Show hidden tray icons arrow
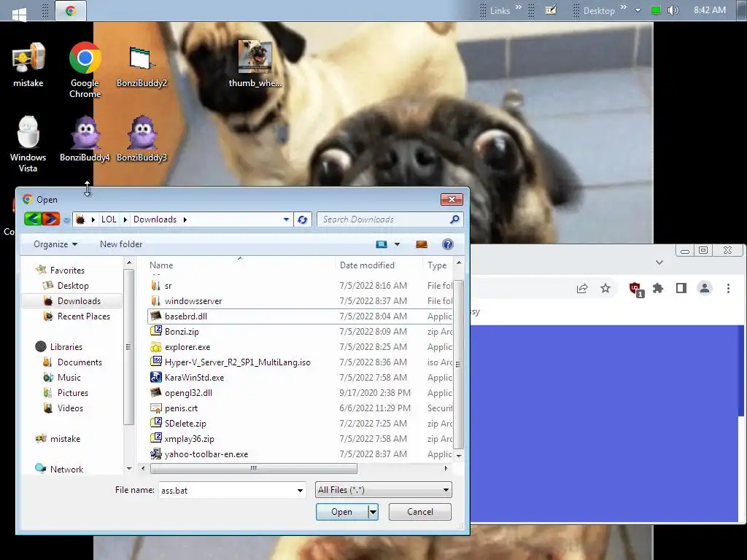Image resolution: width=747 pixels, height=560 pixels. point(638,10)
